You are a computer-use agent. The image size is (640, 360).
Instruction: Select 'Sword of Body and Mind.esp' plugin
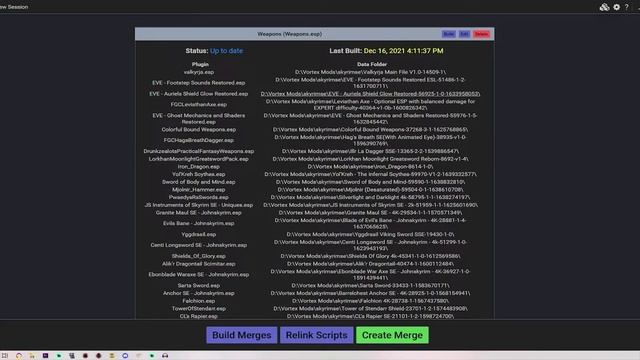pyautogui.click(x=199, y=182)
